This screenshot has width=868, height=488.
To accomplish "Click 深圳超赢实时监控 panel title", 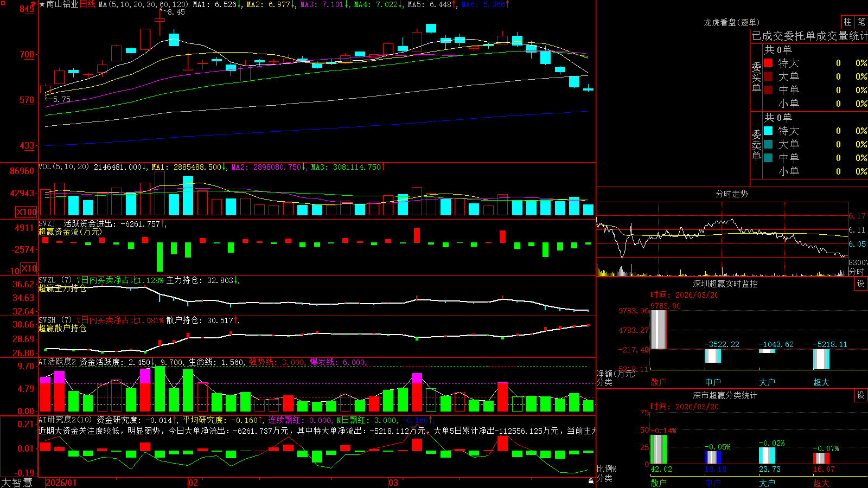I will [725, 284].
